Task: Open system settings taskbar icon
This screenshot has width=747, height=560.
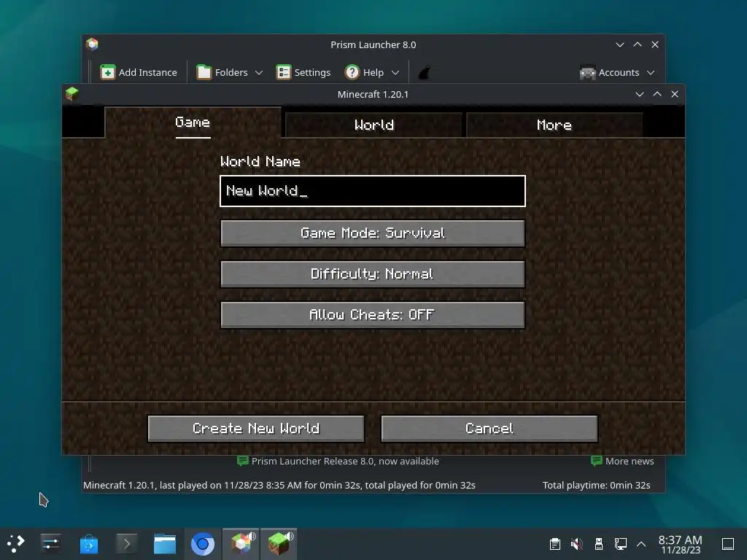Action: click(50, 544)
